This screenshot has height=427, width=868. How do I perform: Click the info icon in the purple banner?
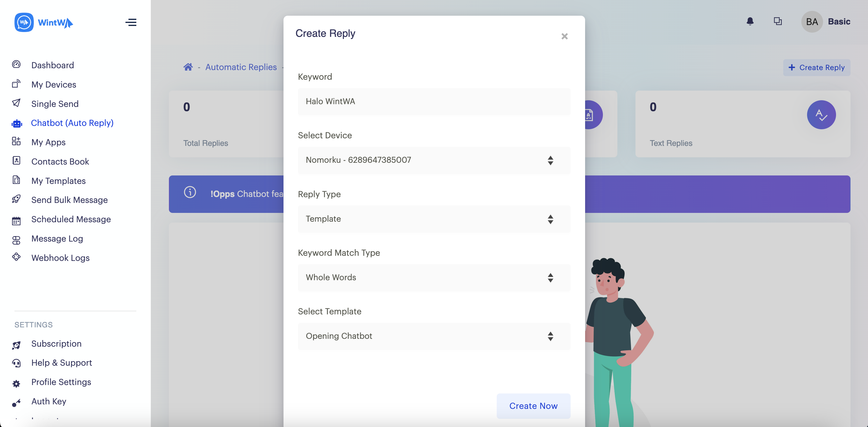tap(190, 193)
